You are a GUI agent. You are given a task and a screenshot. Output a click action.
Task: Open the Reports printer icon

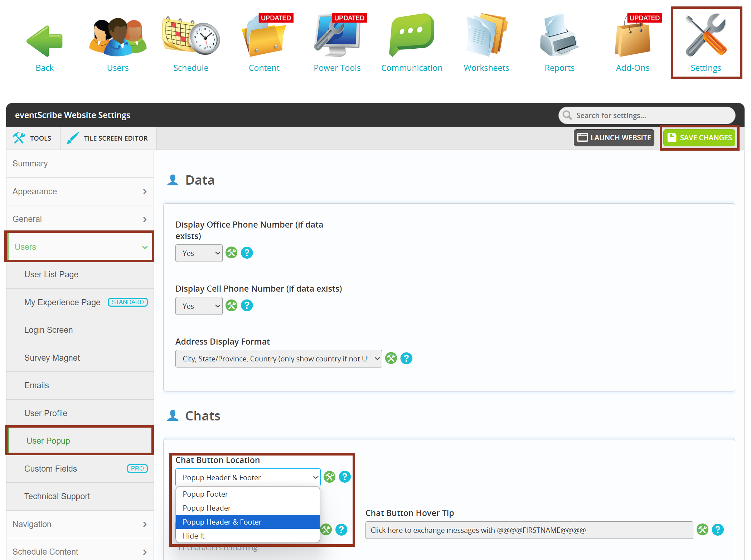click(x=559, y=36)
